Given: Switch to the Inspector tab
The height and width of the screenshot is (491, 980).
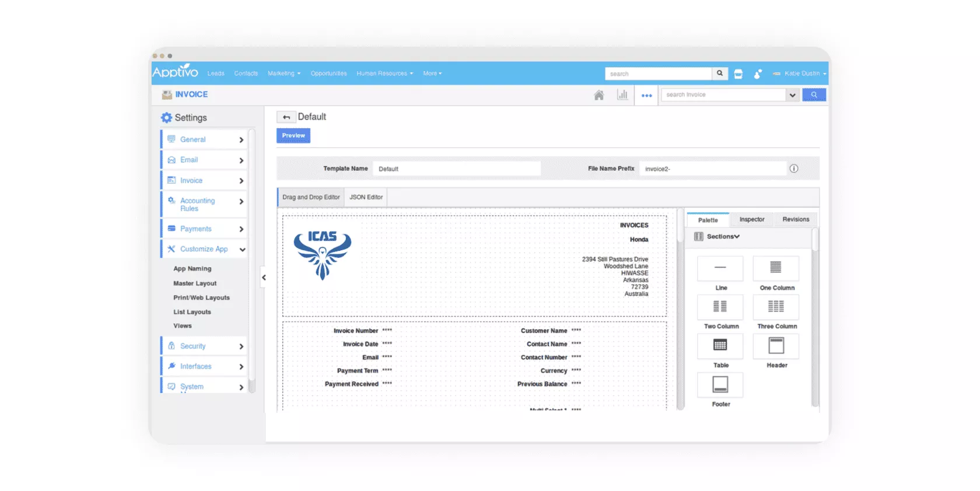Looking at the screenshot, I should click(752, 219).
